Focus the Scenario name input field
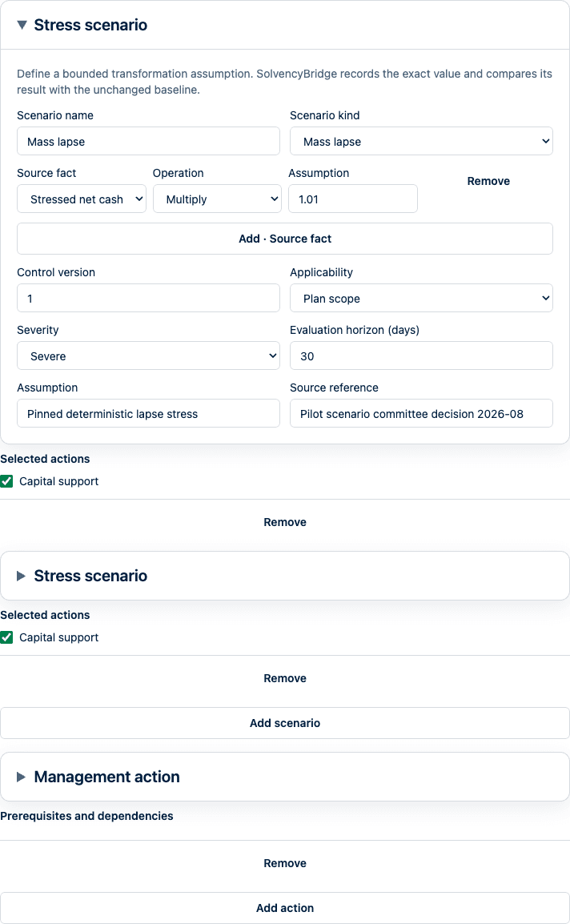The width and height of the screenshot is (570, 924). (148, 142)
